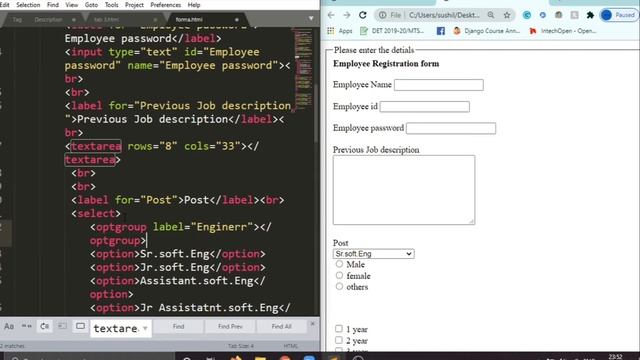Close the tab.3.html tab
Viewport: 640px width, 360px height.
coord(155,20)
